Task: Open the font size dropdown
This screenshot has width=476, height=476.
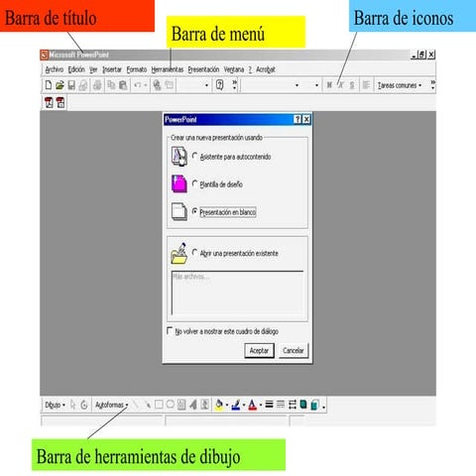Action: click(316, 85)
